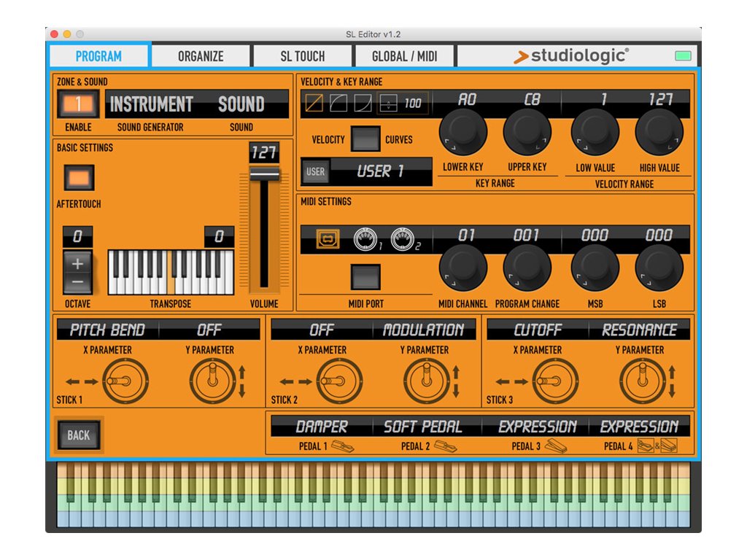
Task: Open Stick 3 X parameter Cutoff selector
Action: click(538, 330)
